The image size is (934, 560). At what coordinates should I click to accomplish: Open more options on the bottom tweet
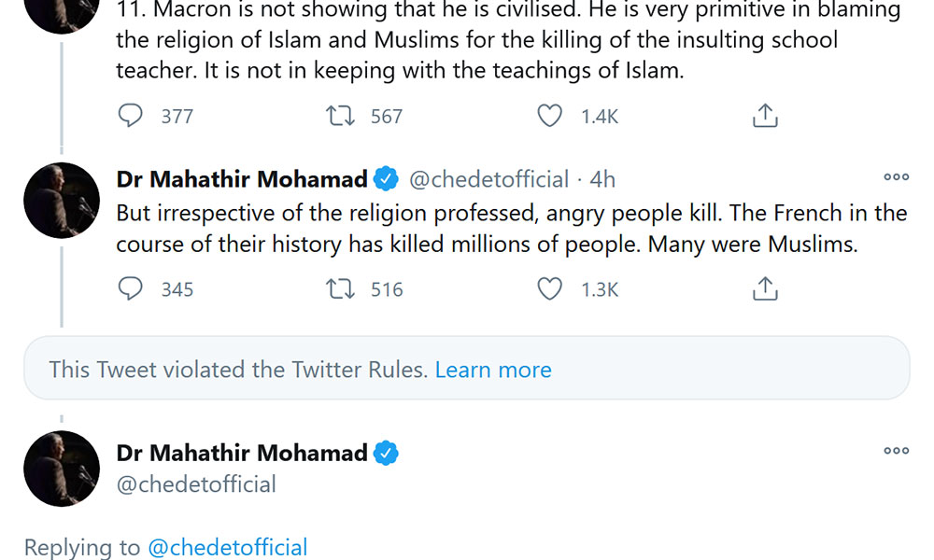tap(896, 451)
